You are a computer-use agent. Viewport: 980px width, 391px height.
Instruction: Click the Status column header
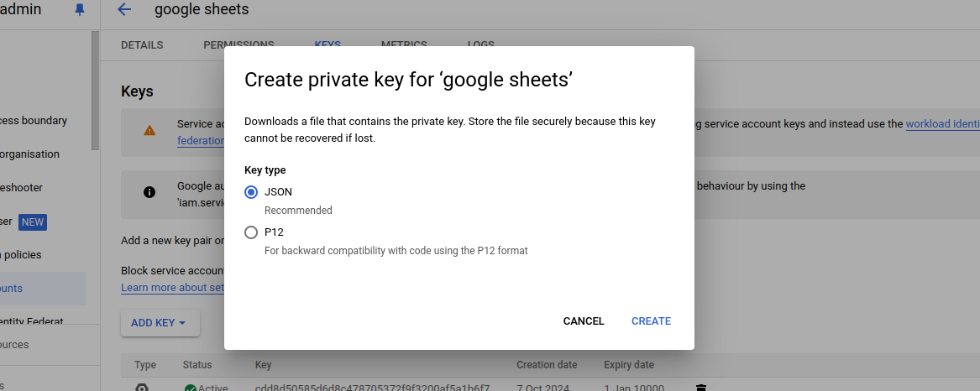(x=197, y=365)
